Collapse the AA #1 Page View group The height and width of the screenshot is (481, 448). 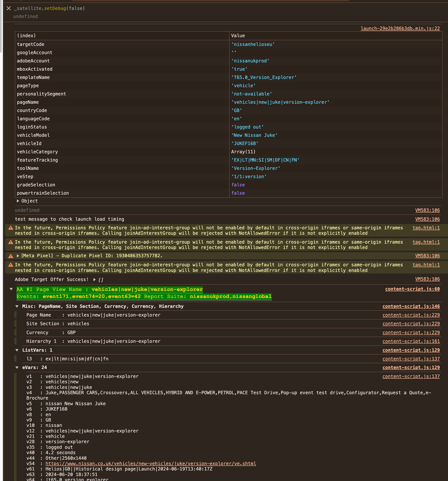click(x=11, y=289)
